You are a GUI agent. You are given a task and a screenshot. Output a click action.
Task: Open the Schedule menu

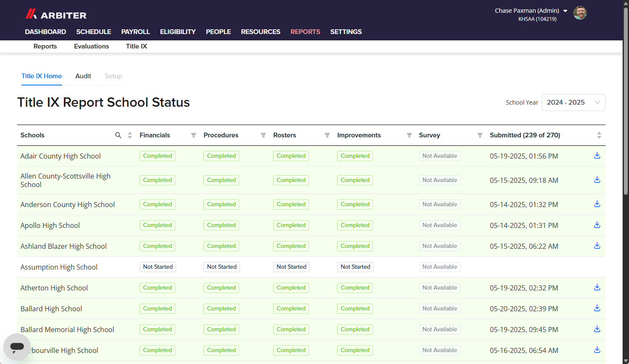pyautogui.click(x=94, y=32)
